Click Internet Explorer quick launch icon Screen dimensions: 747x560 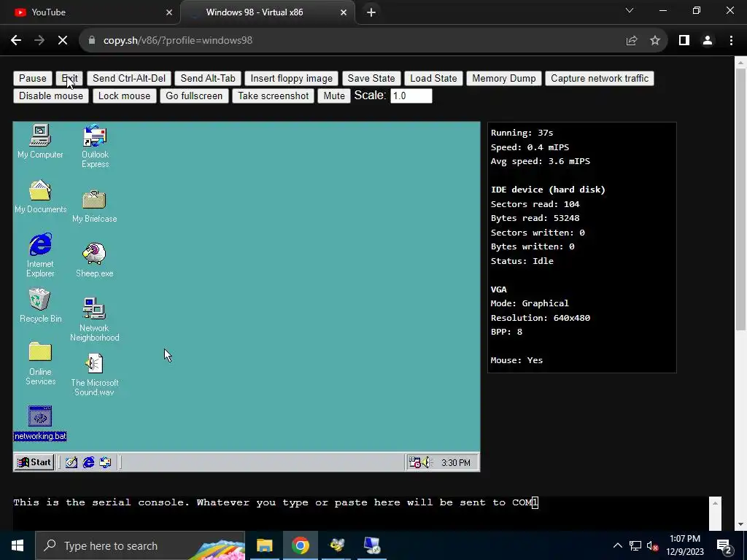pos(88,462)
